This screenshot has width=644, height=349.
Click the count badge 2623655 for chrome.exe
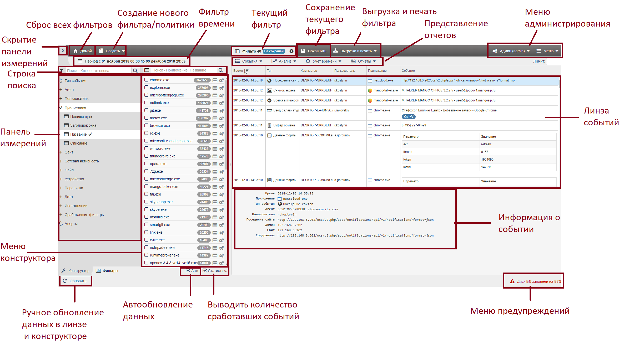202,80
